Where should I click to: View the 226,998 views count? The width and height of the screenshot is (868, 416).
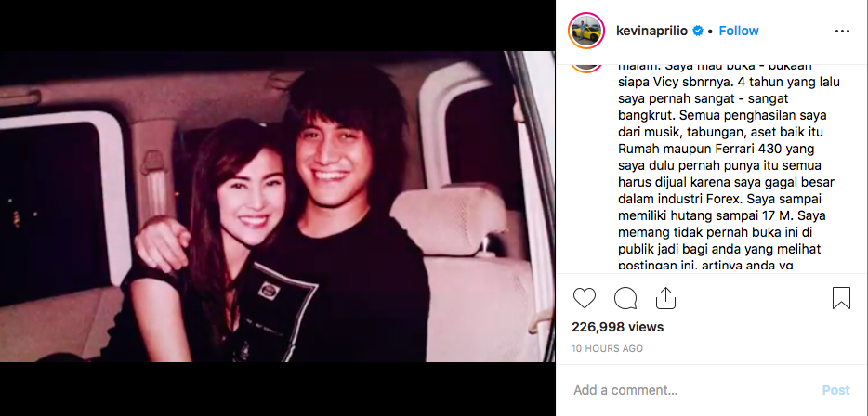617,327
